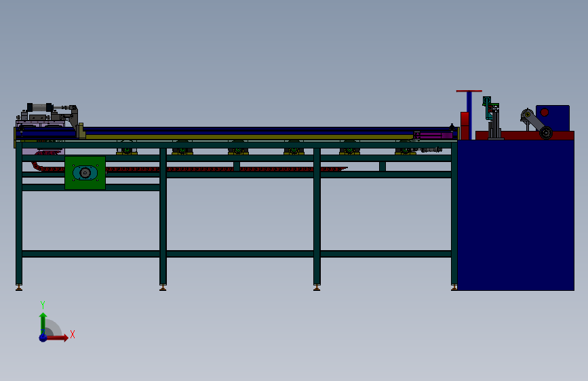This screenshot has height=381, width=588.
Task: Click the blue Z axis ball of the triad
Action: tap(43, 338)
